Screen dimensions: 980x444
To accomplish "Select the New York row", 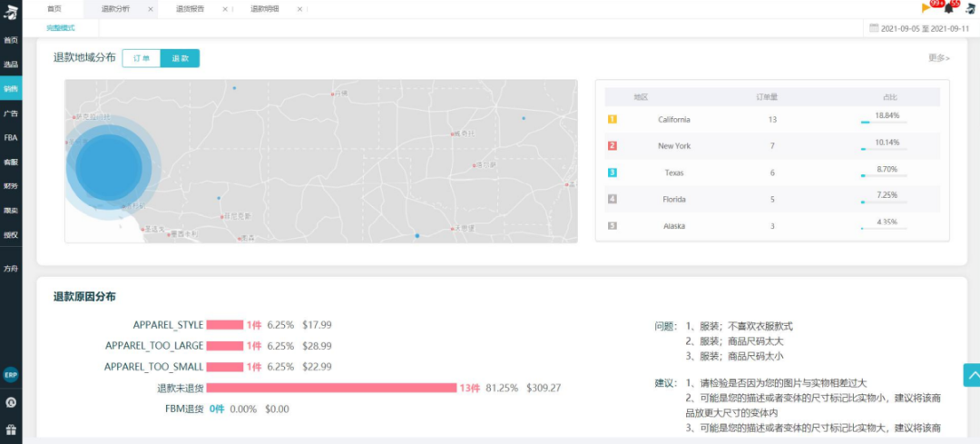I will 772,145.
